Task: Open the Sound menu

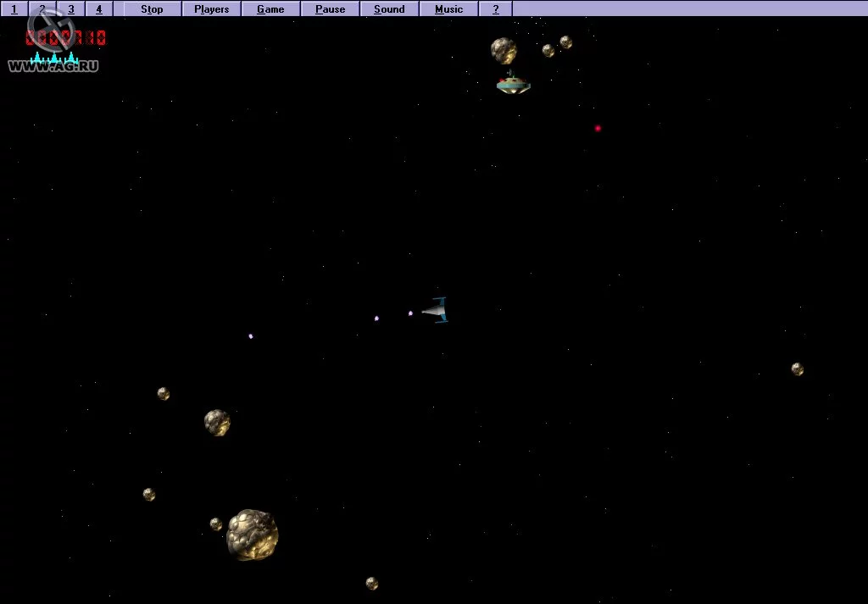Action: (x=389, y=8)
